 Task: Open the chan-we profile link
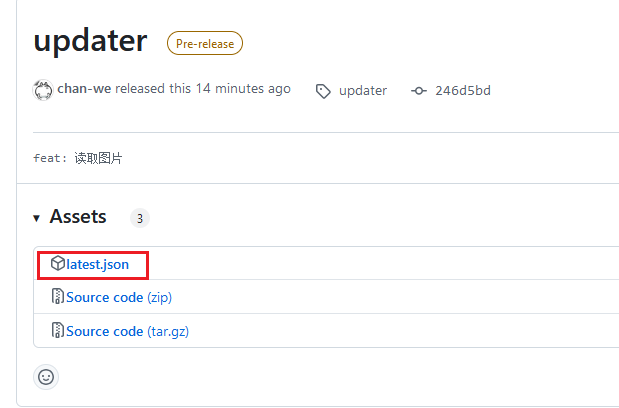(x=84, y=89)
